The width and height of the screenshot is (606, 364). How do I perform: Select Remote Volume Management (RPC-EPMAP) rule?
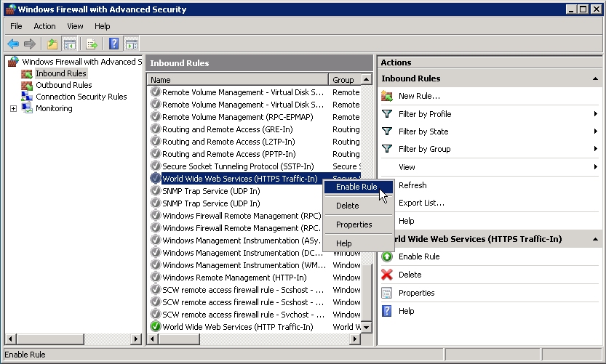tap(237, 117)
